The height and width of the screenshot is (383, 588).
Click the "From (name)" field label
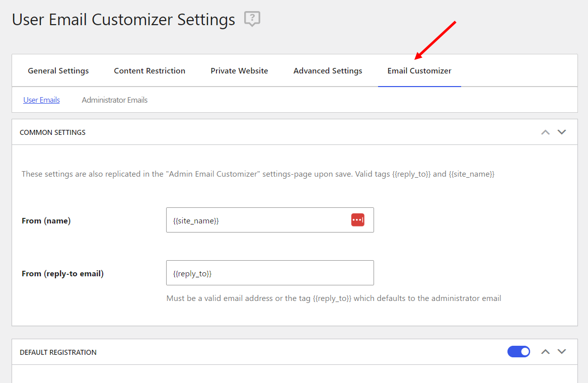click(x=46, y=221)
